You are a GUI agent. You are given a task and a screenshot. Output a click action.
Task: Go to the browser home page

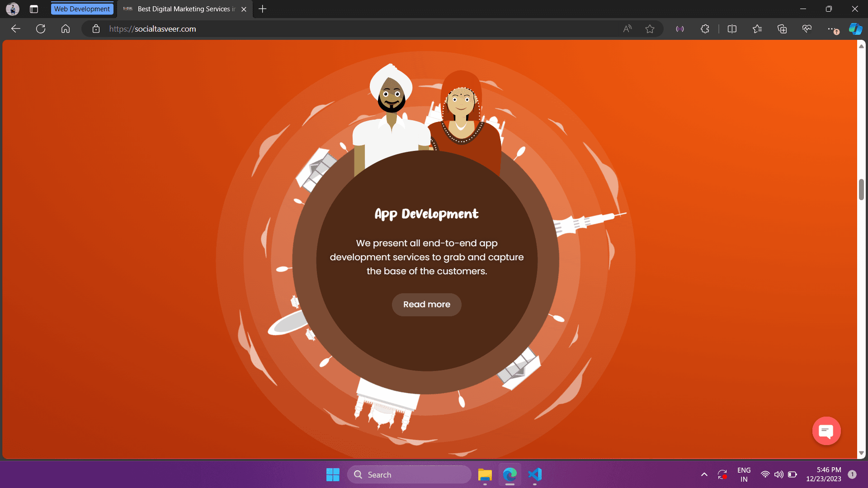click(x=66, y=29)
